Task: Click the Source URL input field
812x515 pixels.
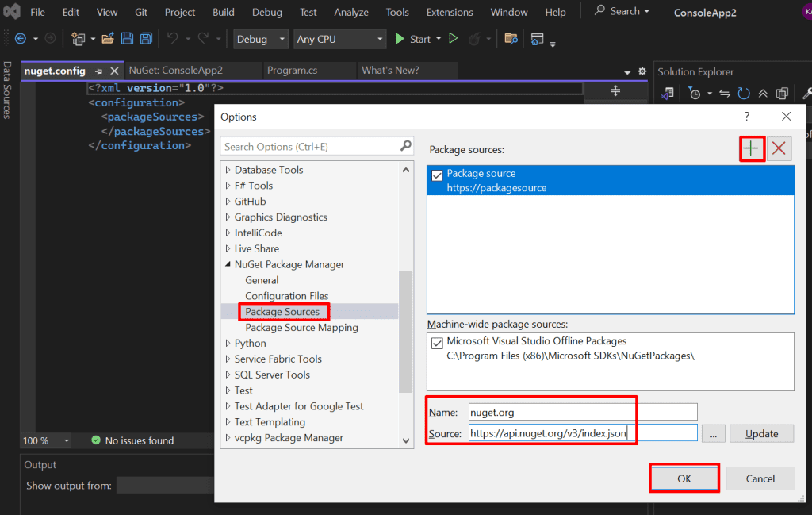Action: (582, 433)
